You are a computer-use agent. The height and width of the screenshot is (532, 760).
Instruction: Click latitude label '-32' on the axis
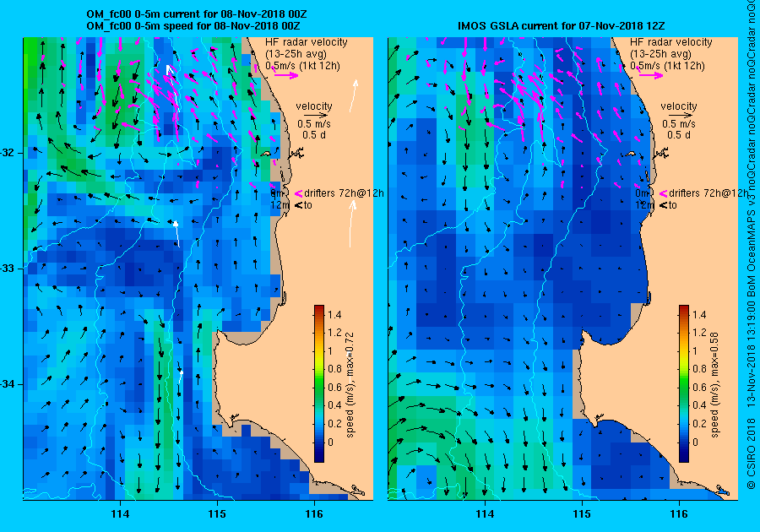point(8,153)
